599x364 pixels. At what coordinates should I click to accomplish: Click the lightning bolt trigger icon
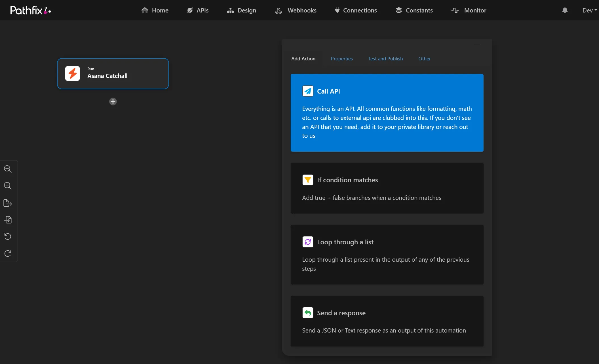coord(73,73)
